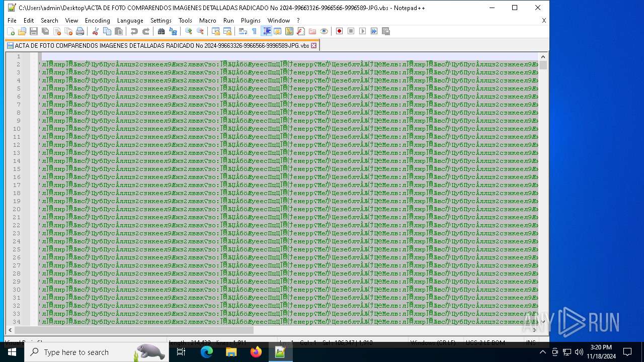The width and height of the screenshot is (644, 362).
Task: Open the Window menu
Action: (x=279, y=21)
